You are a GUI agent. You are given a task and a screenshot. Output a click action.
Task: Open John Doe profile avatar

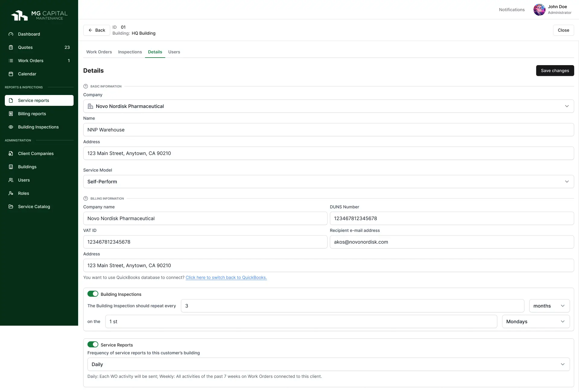click(539, 10)
